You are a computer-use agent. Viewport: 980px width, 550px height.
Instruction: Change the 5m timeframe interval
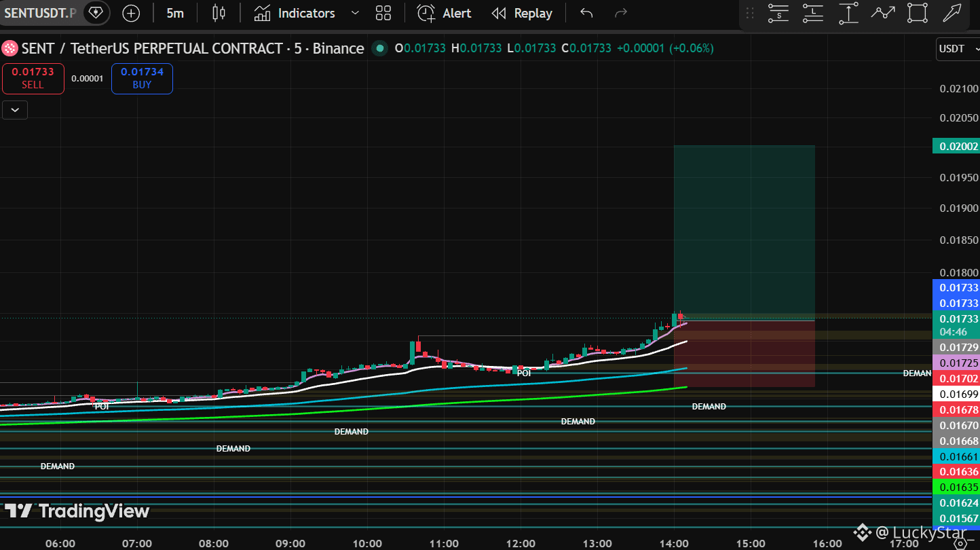175,13
